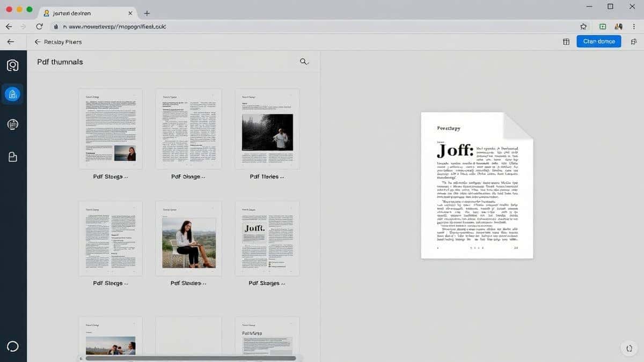
Task: Click the search icon beside Pdf thumnals heading
Action: (x=304, y=62)
